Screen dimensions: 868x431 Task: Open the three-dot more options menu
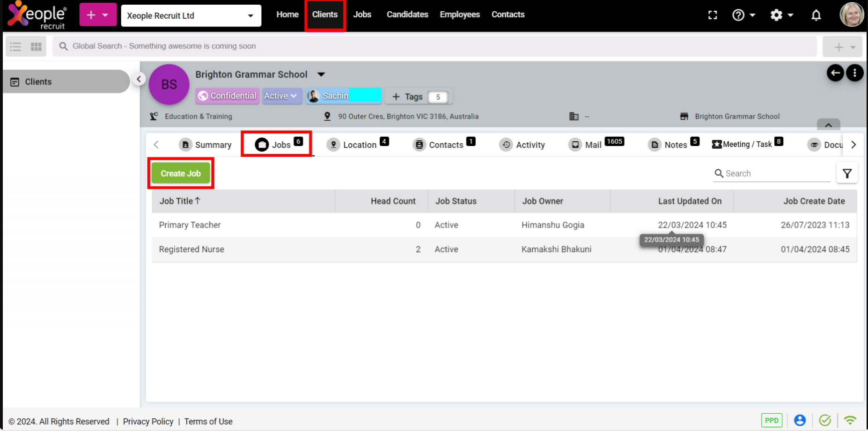(x=855, y=73)
